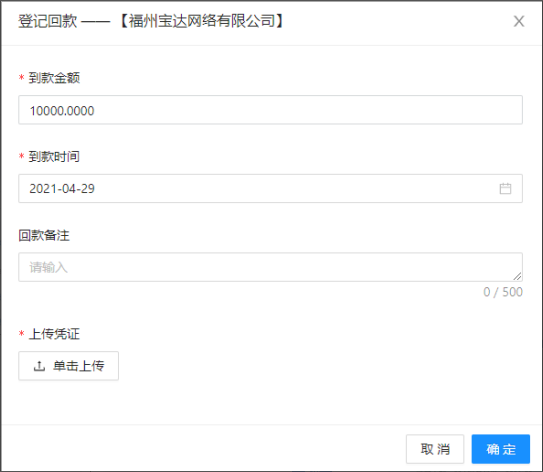
Task: Click the dialog title 登记回款 福州宝达网络有限公司
Action: 150,21
